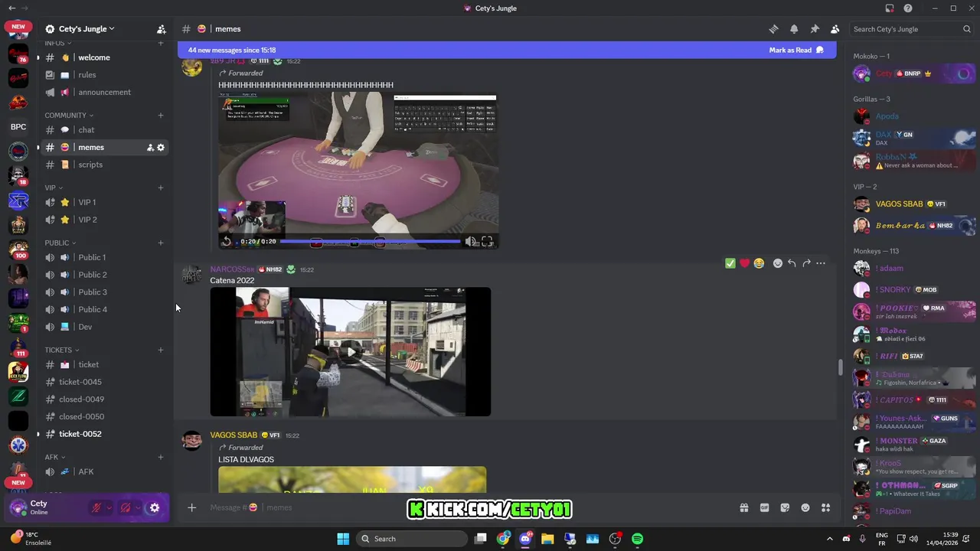React with red heart on NARCOSS message

coord(744,263)
